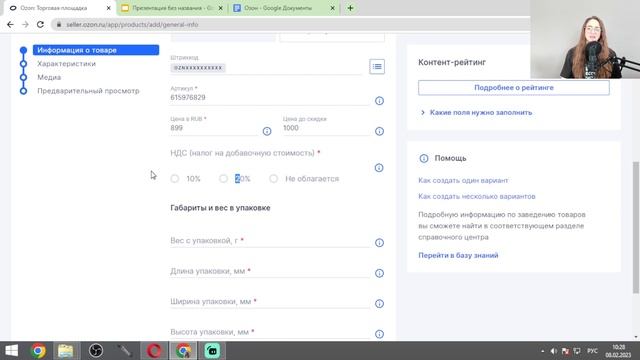Click the volume icon in system tray

pos(553,351)
